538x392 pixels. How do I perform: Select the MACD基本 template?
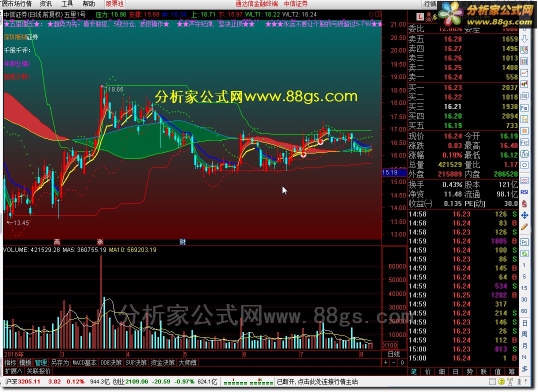(x=84, y=362)
